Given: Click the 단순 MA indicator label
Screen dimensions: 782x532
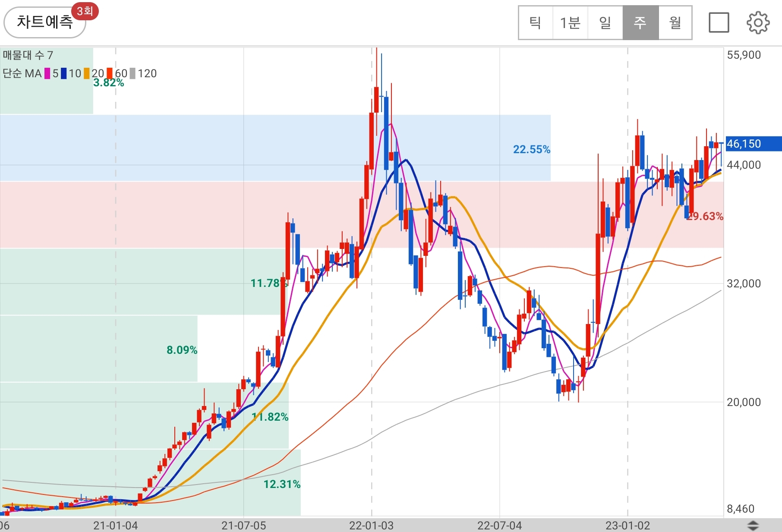Looking at the screenshot, I should 22,74.
